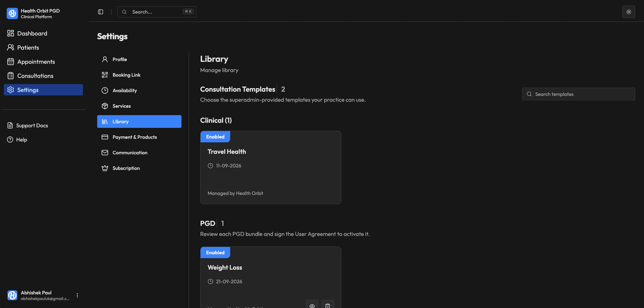Screen dimensions: 644x308
Task: Click Managed by Health Orbit text
Action: [235, 193]
